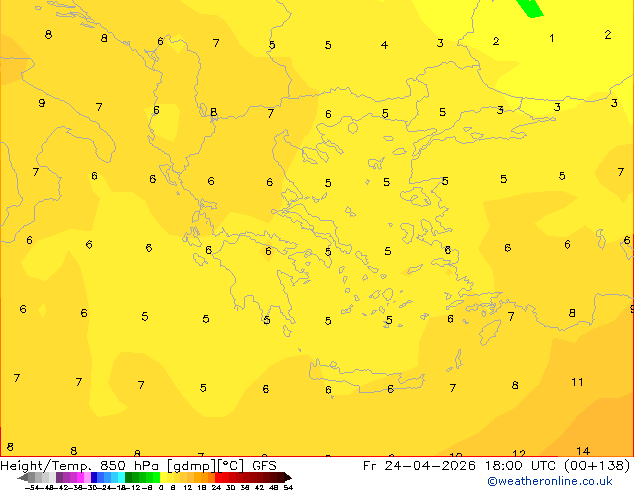Click the dark green legend swatch near -12
The image size is (634, 490).
click(128, 477)
